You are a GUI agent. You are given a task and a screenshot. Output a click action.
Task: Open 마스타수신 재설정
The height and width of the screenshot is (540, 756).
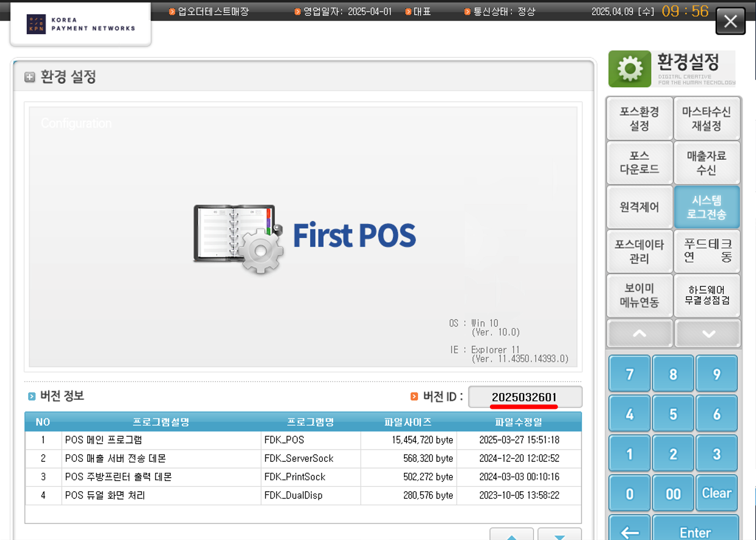pyautogui.click(x=707, y=119)
